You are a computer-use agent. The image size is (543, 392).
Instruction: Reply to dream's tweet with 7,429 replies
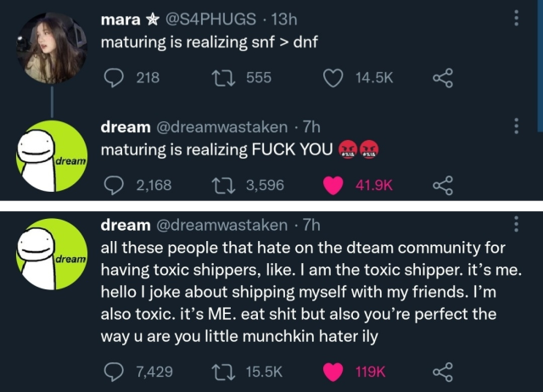pos(114,372)
